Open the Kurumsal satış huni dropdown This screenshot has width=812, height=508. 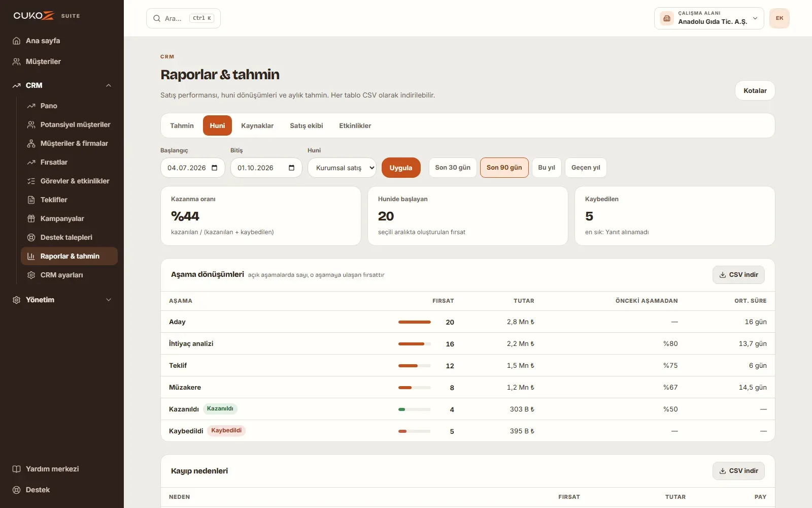point(342,168)
